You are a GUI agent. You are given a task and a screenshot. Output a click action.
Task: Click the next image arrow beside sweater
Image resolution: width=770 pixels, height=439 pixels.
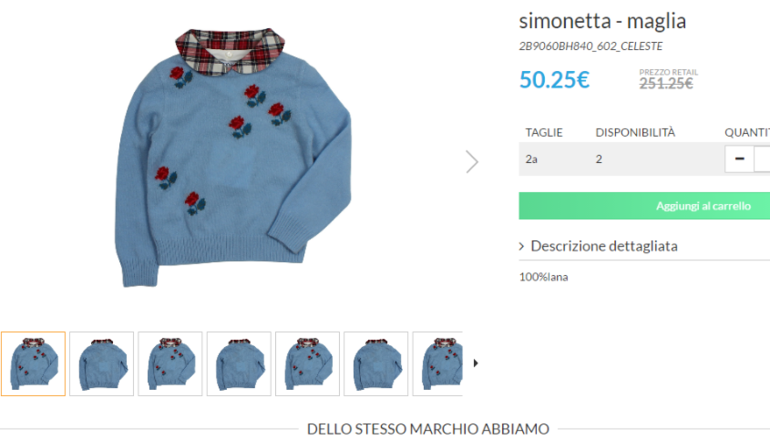point(472,162)
